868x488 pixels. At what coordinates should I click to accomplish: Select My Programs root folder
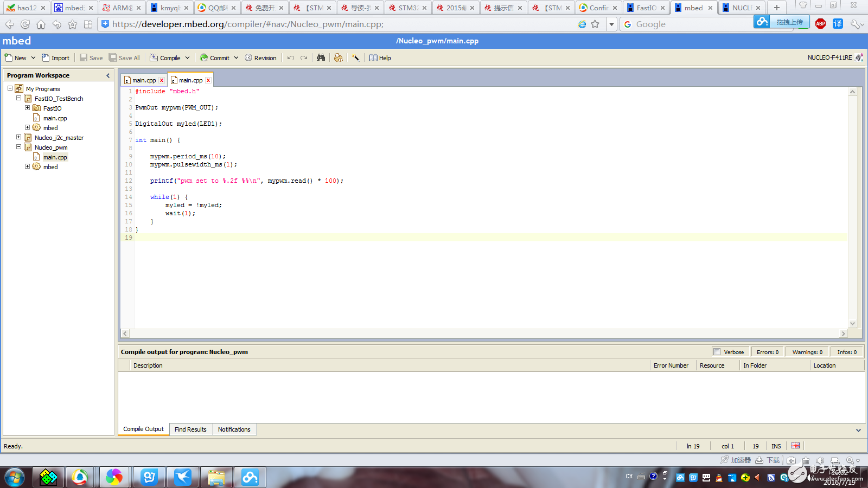(x=43, y=89)
